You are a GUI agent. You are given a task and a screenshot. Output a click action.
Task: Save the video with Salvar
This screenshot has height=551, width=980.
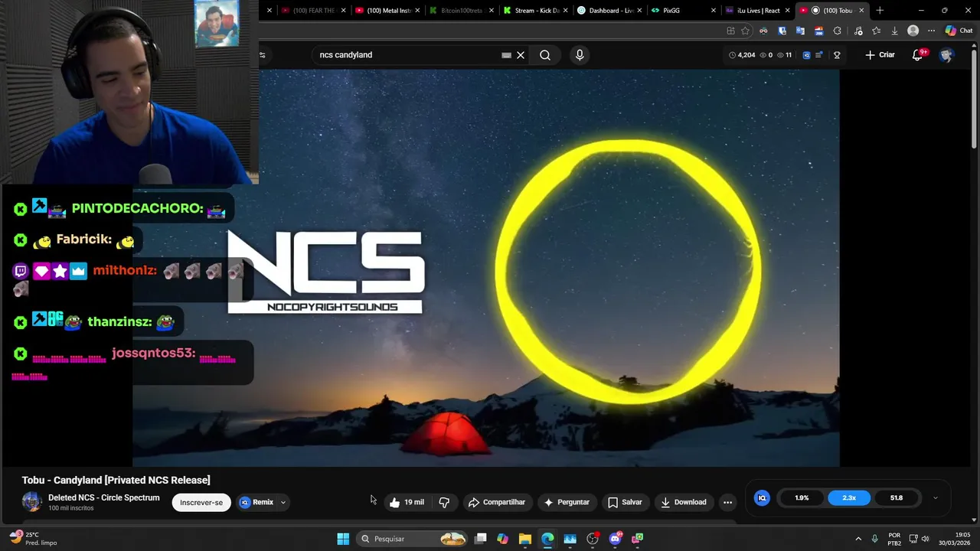(x=625, y=502)
